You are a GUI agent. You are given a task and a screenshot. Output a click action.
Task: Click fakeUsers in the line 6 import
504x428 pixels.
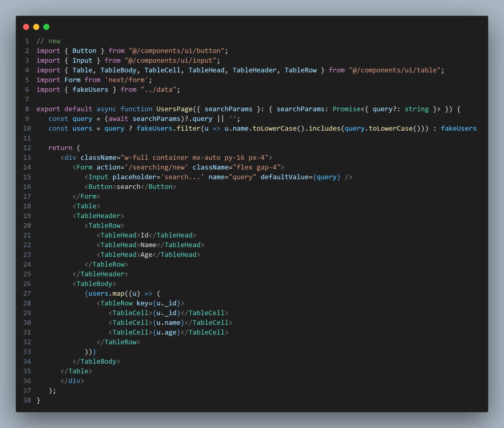(x=90, y=90)
